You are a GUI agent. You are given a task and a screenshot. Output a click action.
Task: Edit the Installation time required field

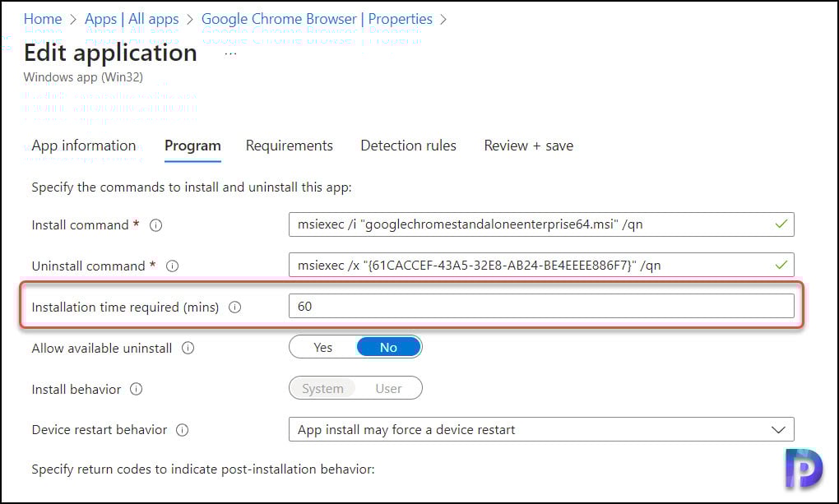click(541, 306)
